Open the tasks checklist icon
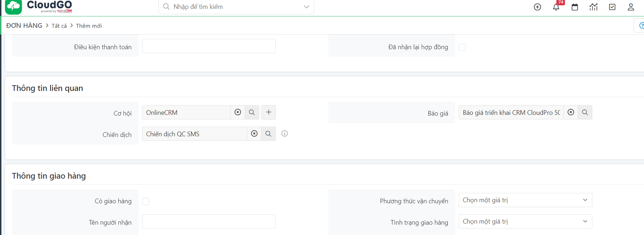This screenshot has height=235, width=644. [x=612, y=7]
